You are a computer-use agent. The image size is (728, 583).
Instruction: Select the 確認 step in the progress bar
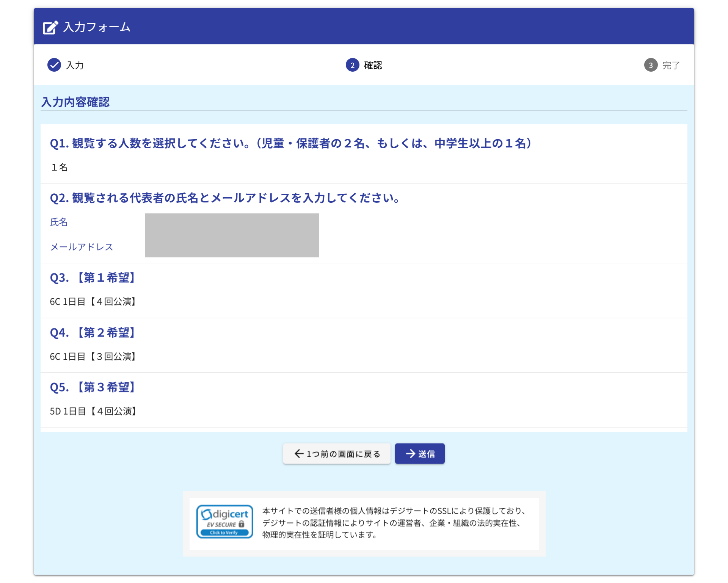(372, 65)
